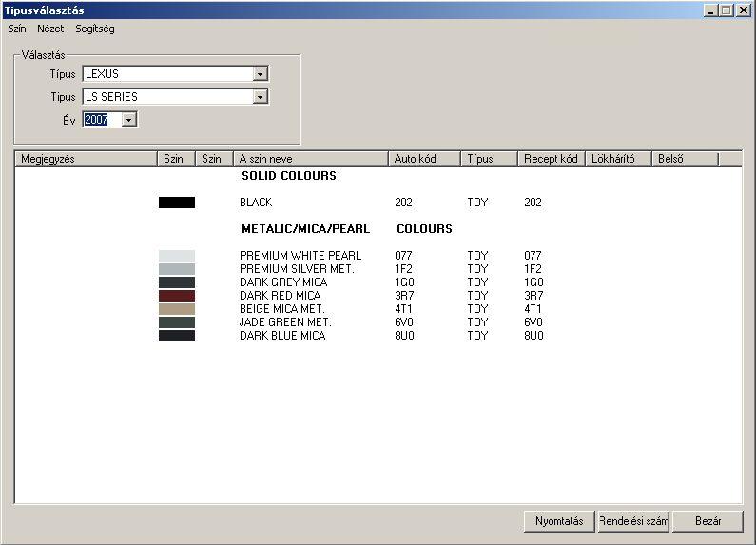Expand the LEXUS make dropdown
The image size is (756, 545).
(x=261, y=74)
